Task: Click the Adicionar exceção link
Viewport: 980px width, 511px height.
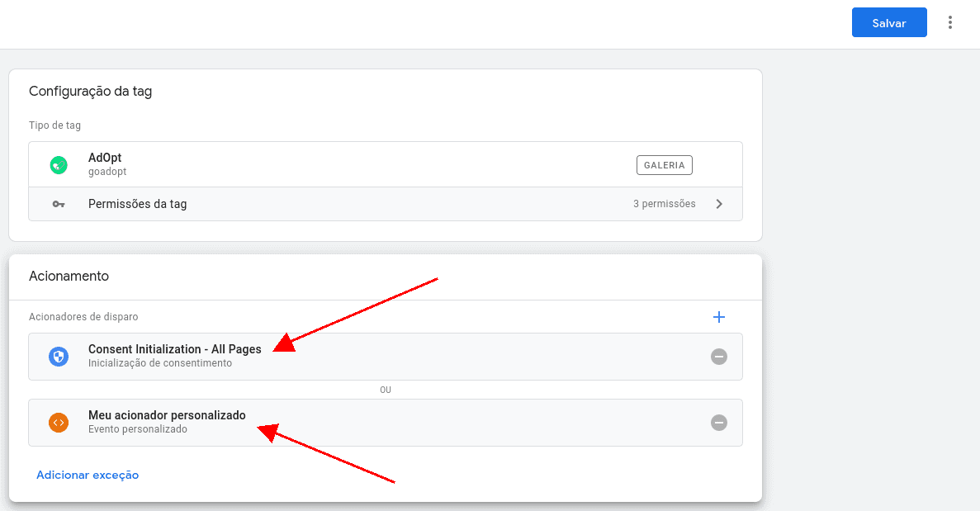Action: coord(88,475)
